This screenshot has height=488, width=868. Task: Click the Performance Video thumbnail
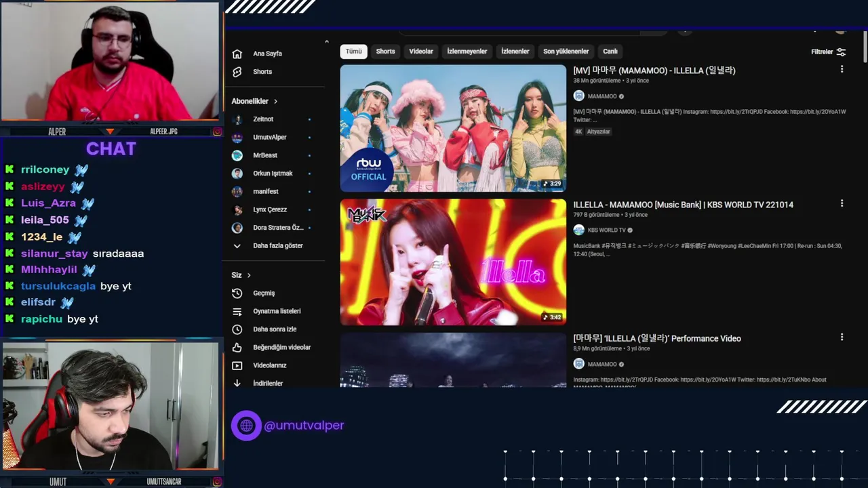coord(453,360)
